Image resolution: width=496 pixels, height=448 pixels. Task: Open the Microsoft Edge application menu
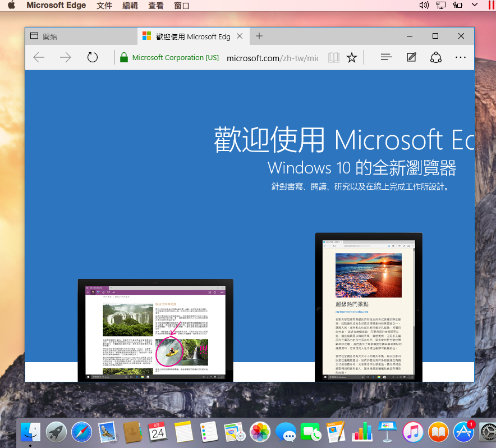pyautogui.click(x=56, y=6)
